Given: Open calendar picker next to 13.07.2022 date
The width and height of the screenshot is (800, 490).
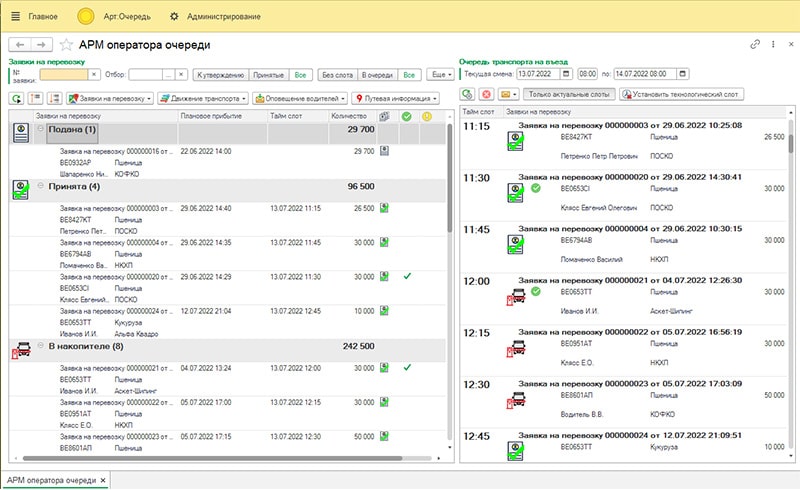Looking at the screenshot, I should [x=566, y=74].
